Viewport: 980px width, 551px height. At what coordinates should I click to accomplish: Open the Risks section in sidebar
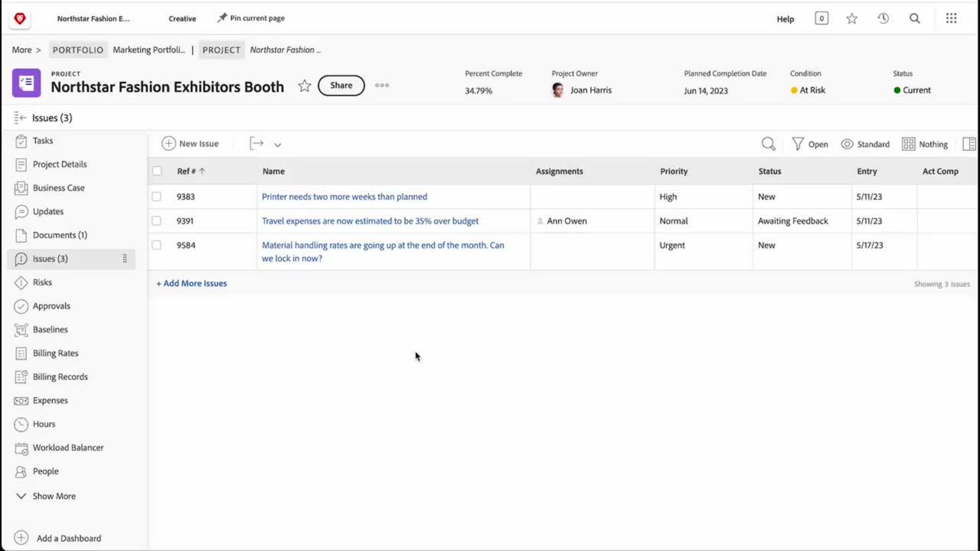pyautogui.click(x=42, y=282)
